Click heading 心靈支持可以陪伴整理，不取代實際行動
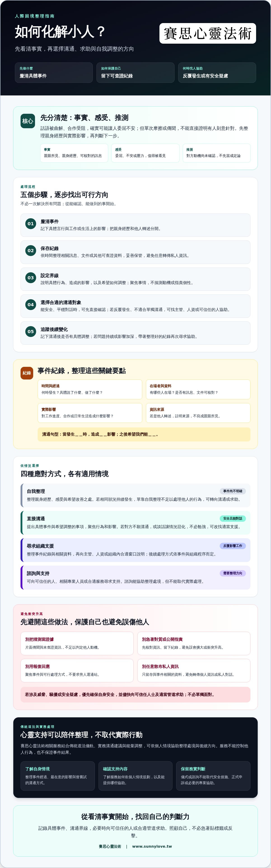This screenshot has height=868, width=271. (82, 735)
